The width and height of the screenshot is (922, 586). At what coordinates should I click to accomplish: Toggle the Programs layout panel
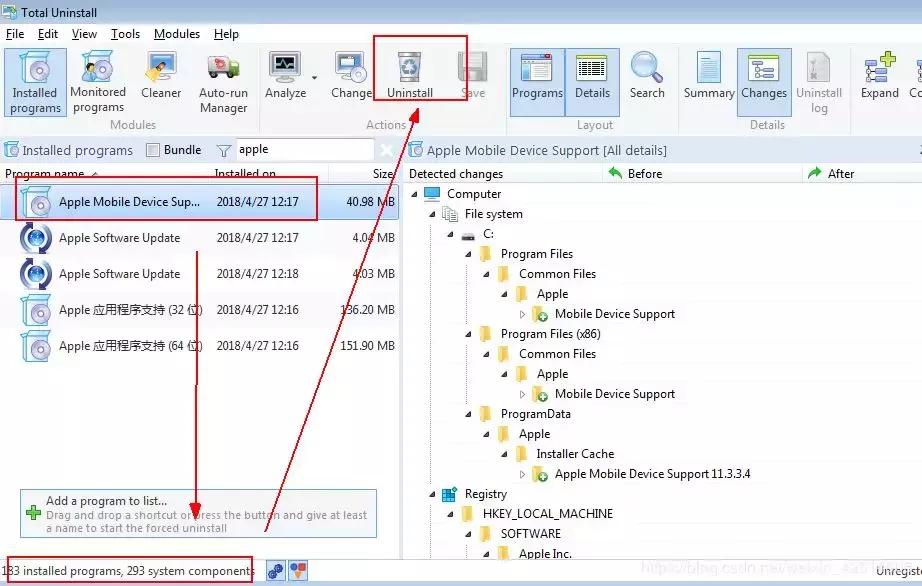[x=537, y=82]
